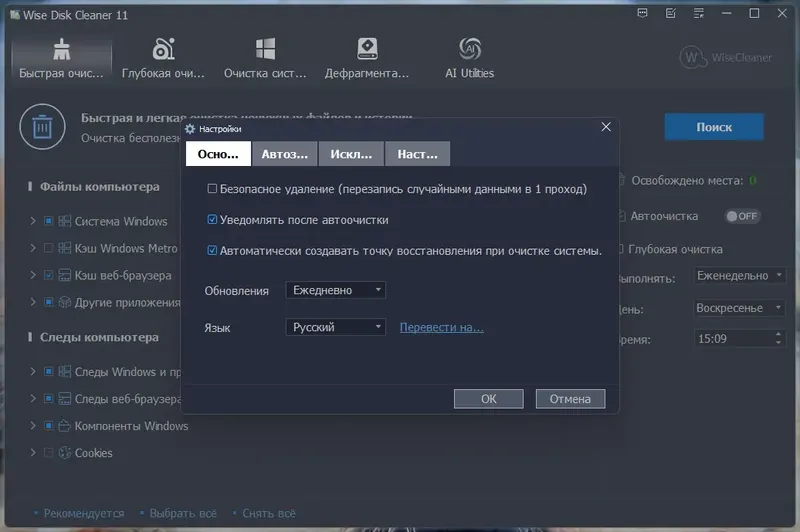
Task: Check Кэш Windows Metro checkbox
Action: click(48, 248)
